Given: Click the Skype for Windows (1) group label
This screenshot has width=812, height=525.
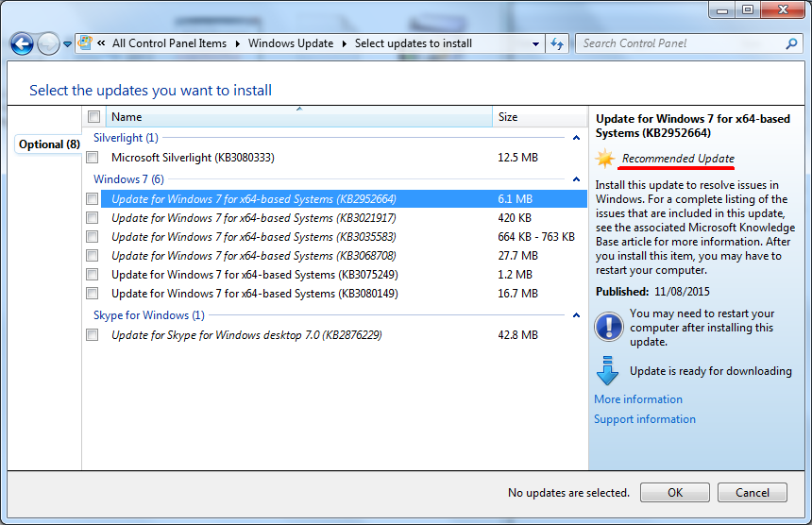Looking at the screenshot, I should [x=148, y=315].
